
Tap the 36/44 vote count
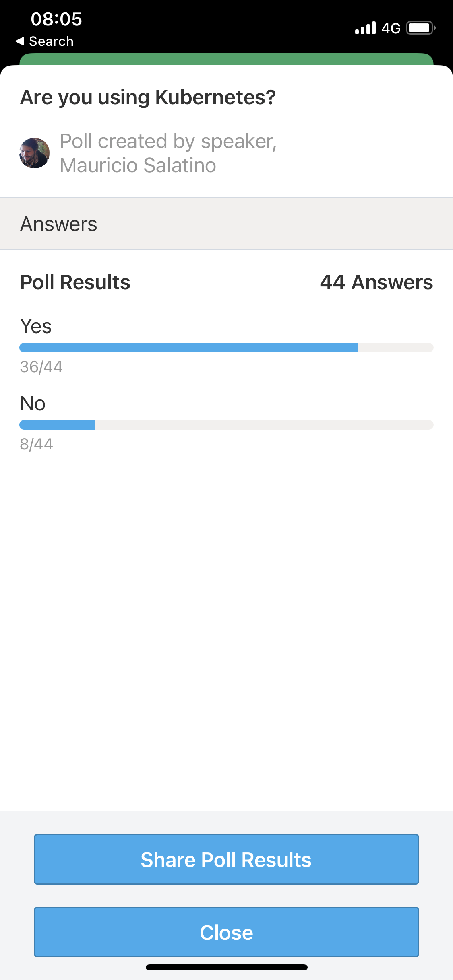[x=41, y=367]
